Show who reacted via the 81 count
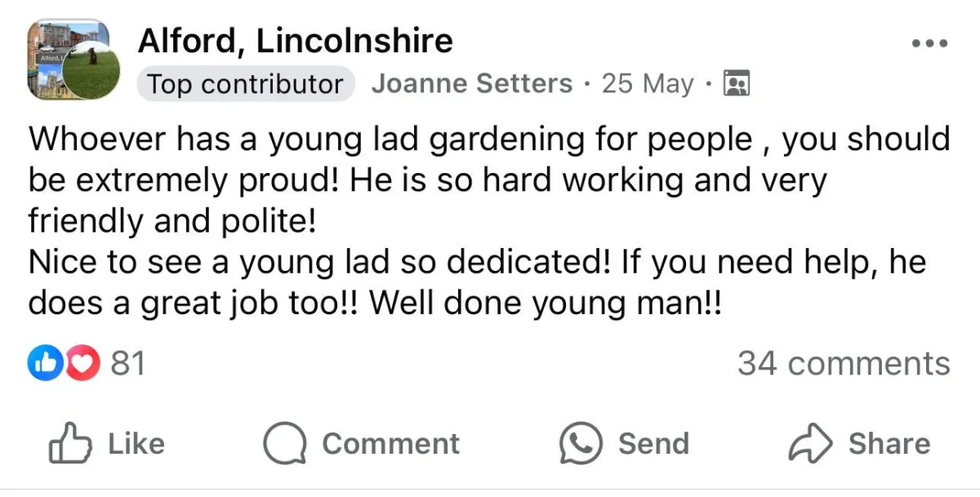The height and width of the screenshot is (497, 980). pyautogui.click(x=127, y=363)
